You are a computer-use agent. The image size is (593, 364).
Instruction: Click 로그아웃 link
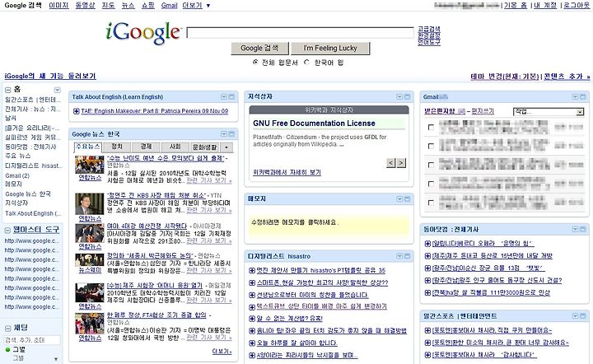(577, 5)
